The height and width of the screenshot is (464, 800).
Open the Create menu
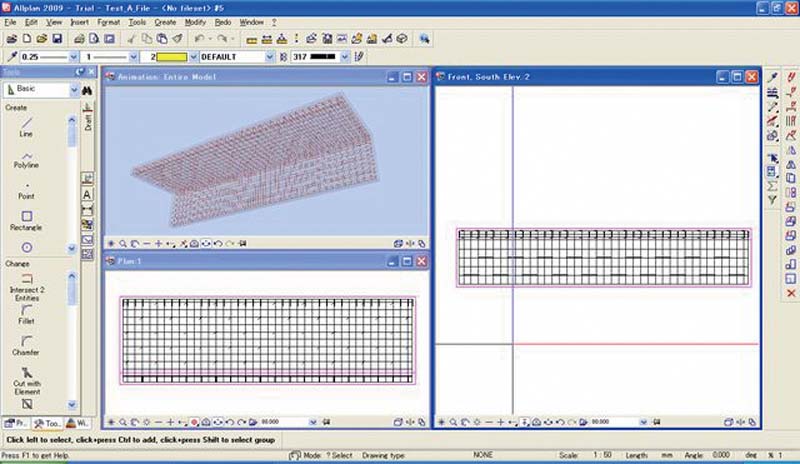pyautogui.click(x=165, y=21)
